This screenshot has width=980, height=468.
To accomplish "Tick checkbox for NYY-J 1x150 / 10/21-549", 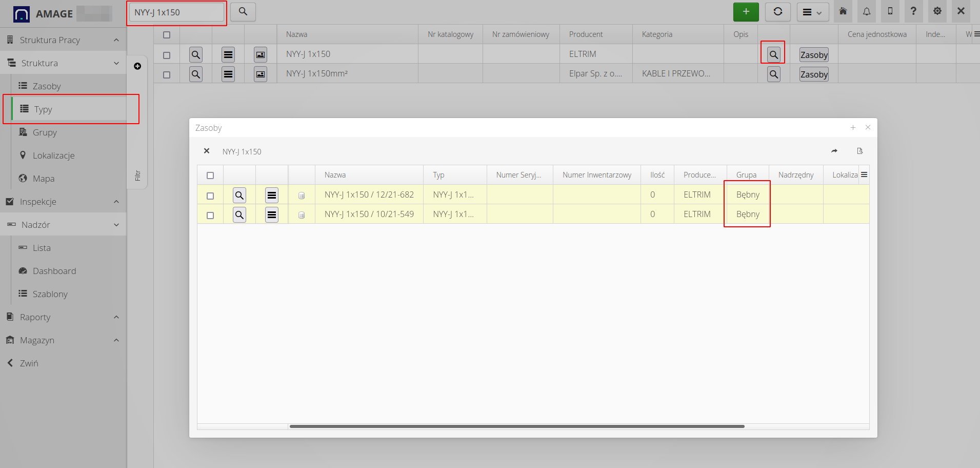I will 210,215.
